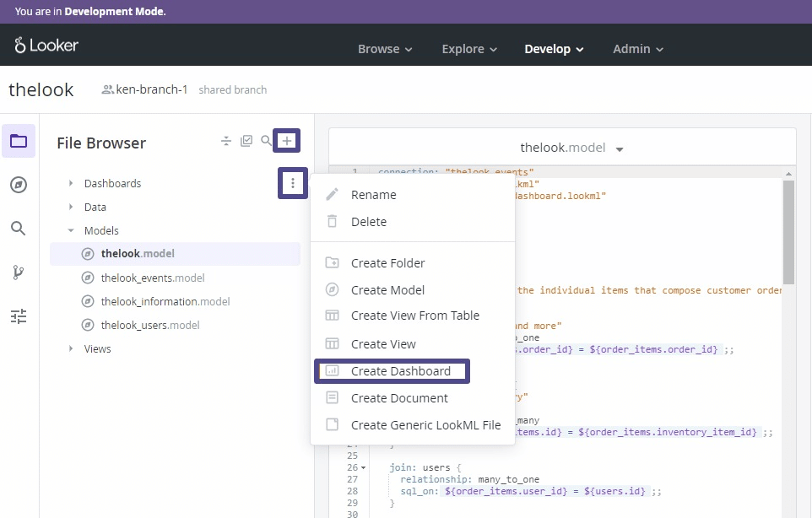The height and width of the screenshot is (518, 812).
Task: Choose Create Document menu option
Action: pos(413,398)
